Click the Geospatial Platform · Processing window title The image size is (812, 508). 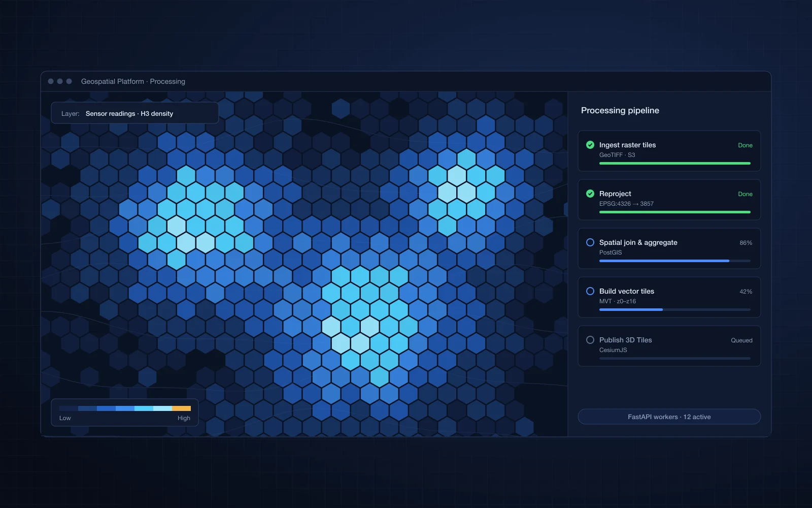[x=133, y=81]
